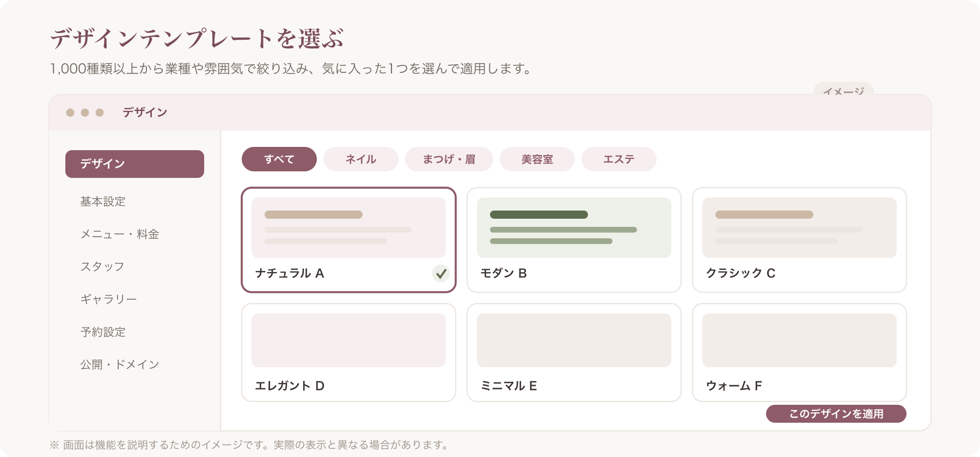Select the ウォーム F template preview
This screenshot has width=980, height=457.
point(799,340)
